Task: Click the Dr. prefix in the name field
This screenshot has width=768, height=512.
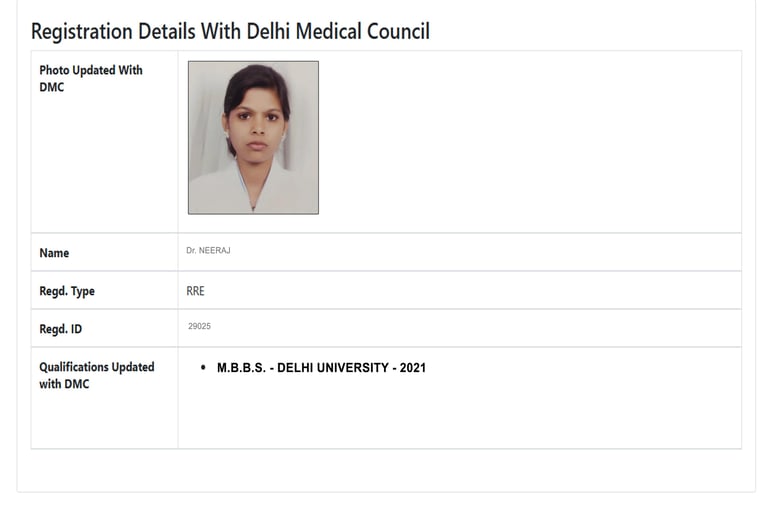Action: pyautogui.click(x=191, y=250)
